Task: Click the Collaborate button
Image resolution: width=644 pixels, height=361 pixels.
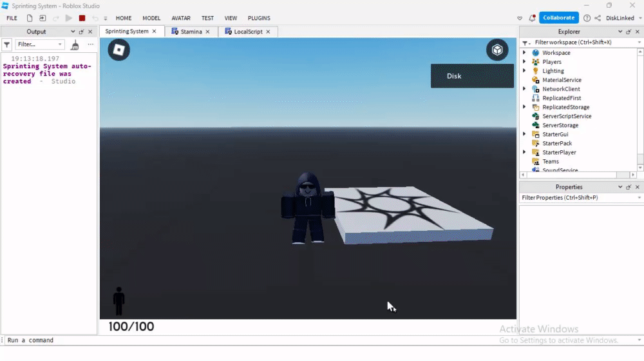Action: click(558, 17)
